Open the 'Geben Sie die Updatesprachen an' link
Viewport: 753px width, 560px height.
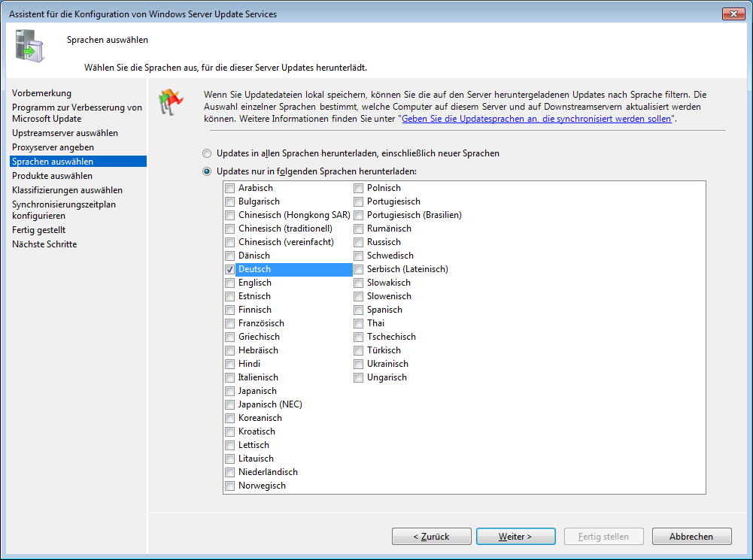pyautogui.click(x=536, y=119)
